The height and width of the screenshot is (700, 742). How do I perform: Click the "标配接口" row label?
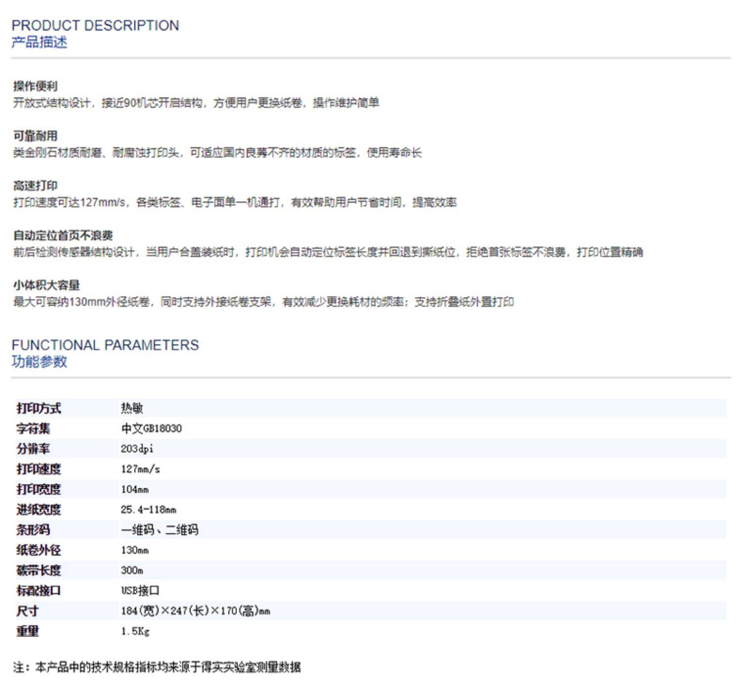(x=39, y=591)
